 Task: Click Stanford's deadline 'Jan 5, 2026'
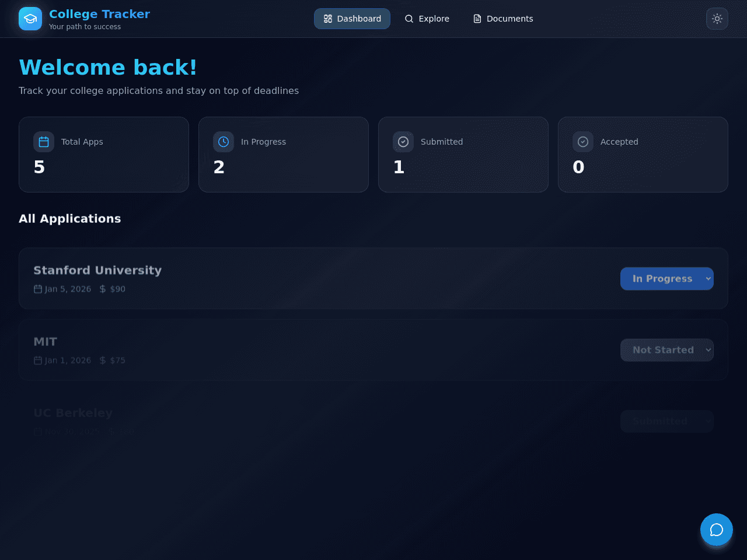(68, 289)
